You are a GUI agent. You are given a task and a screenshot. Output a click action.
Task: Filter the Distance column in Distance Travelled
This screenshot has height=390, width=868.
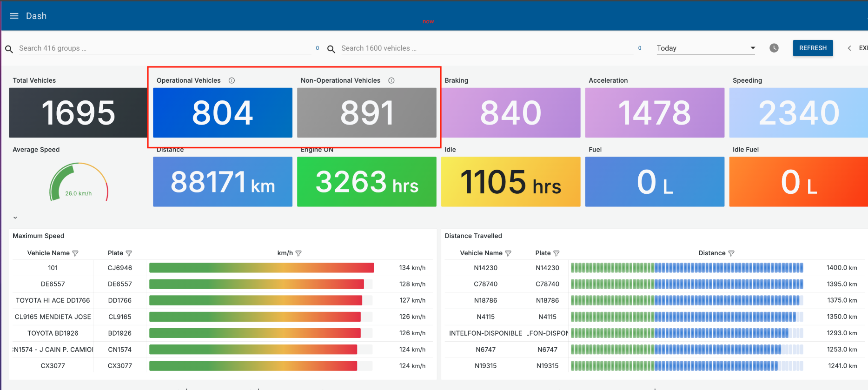pyautogui.click(x=731, y=253)
